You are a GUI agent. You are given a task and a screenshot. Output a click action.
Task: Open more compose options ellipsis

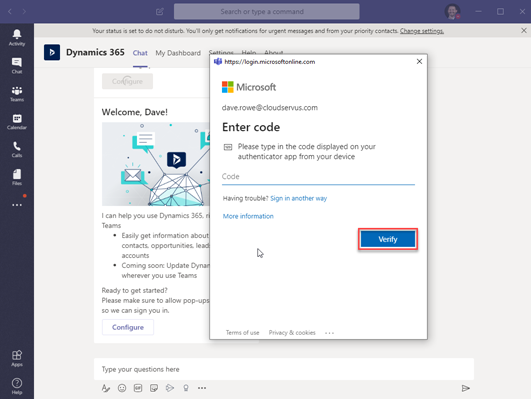click(202, 388)
